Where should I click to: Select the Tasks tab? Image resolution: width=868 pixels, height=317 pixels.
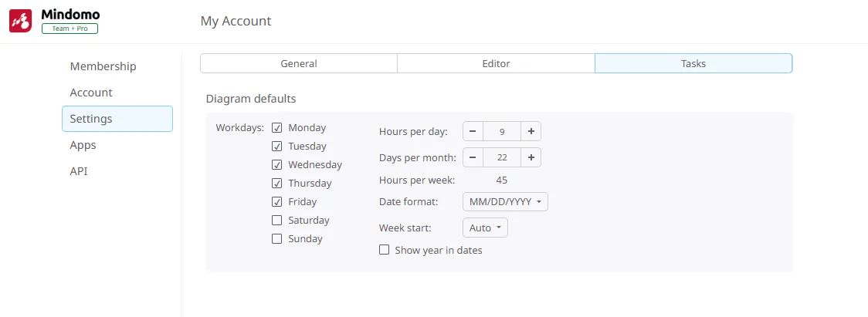tap(693, 63)
